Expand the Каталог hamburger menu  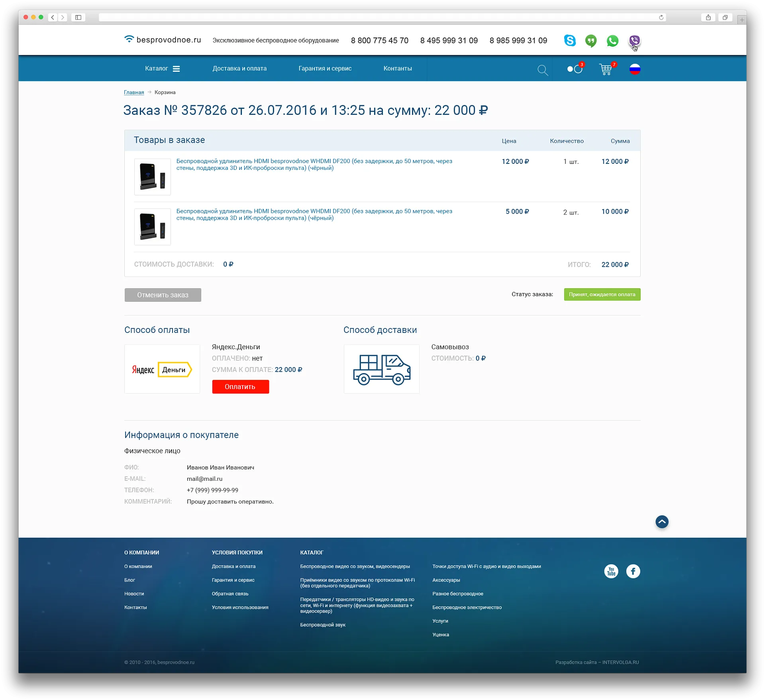pos(176,69)
